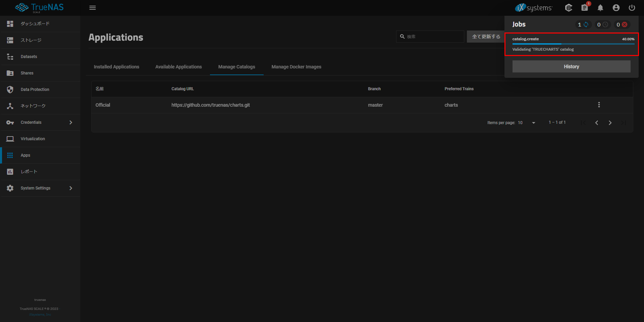This screenshot has width=644, height=322.
Task: Filter jobs by running count
Action: 583,24
